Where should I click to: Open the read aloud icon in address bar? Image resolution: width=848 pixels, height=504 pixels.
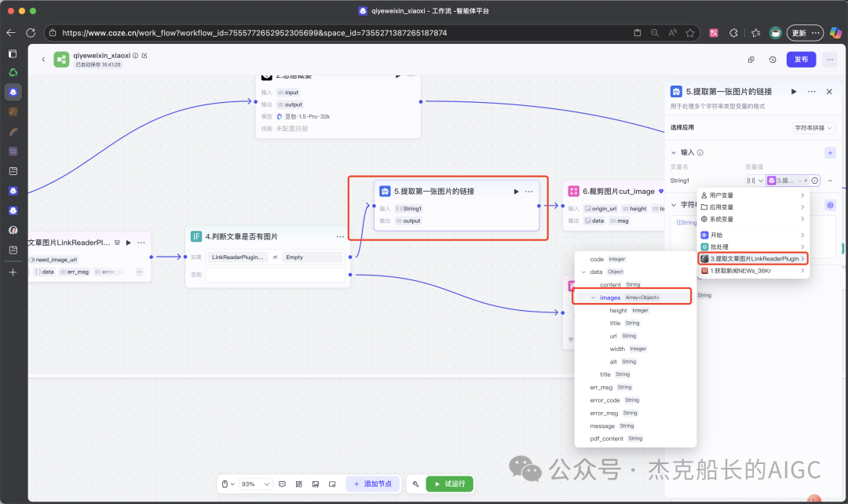coord(672,33)
